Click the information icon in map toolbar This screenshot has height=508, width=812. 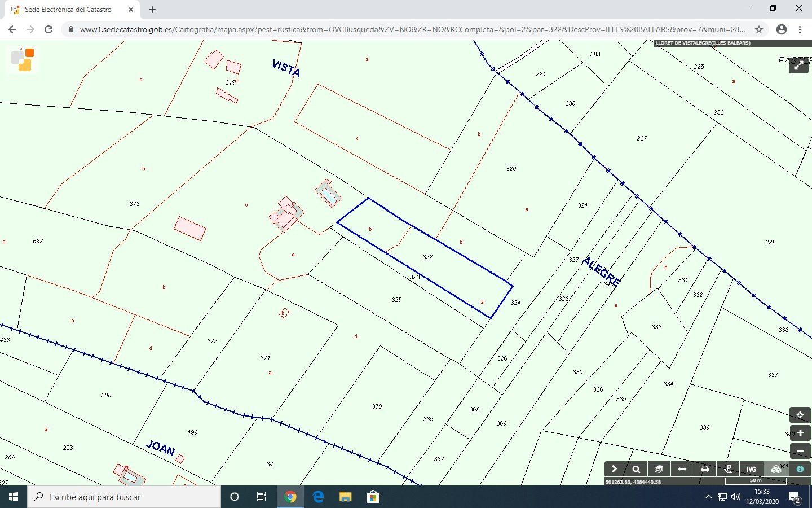coord(800,469)
